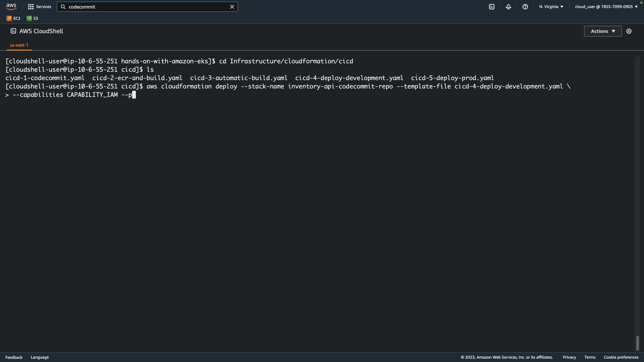Image resolution: width=644 pixels, height=362 pixels.
Task: Expand the N. Virginia region dropdown
Action: coord(551,7)
